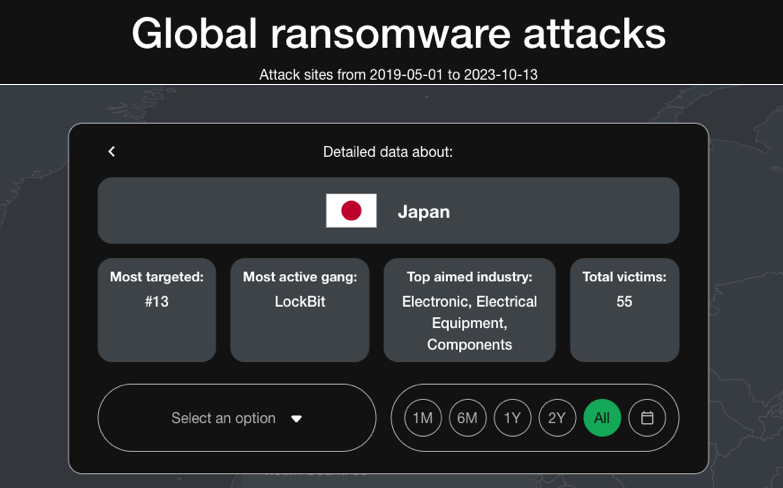Choose the 1Y time range
Viewport: 783px width, 488px height.
[512, 418]
